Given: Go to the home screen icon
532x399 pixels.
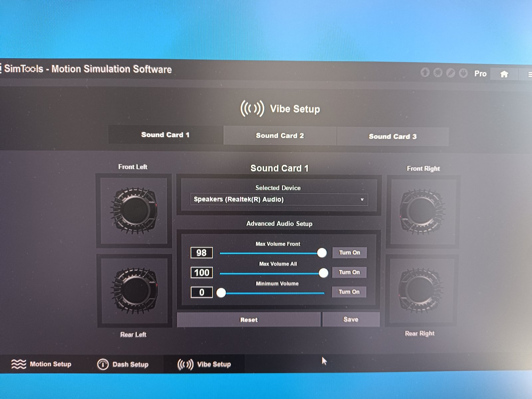Looking at the screenshot, I should coord(504,74).
